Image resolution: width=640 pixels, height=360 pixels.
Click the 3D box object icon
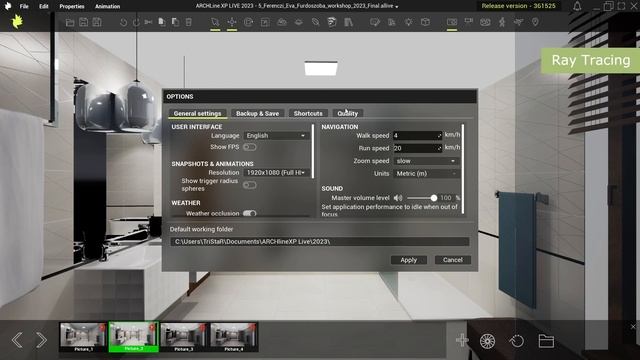(425, 22)
